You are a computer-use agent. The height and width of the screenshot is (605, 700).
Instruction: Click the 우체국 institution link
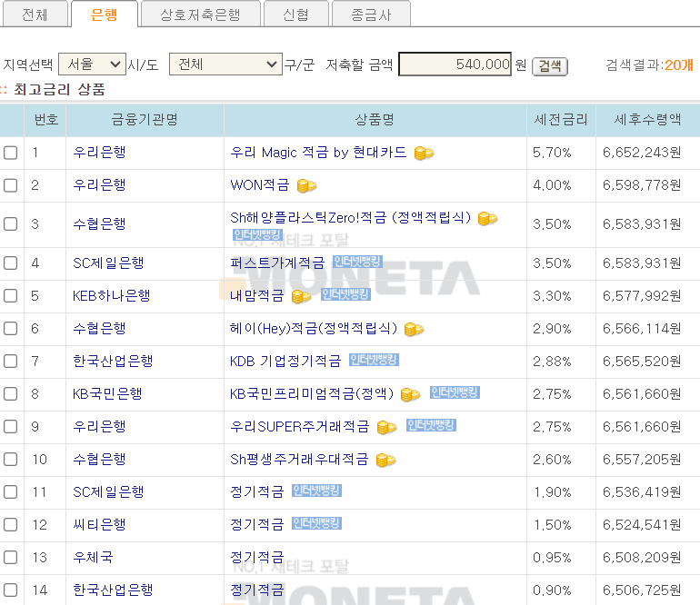tap(94, 557)
